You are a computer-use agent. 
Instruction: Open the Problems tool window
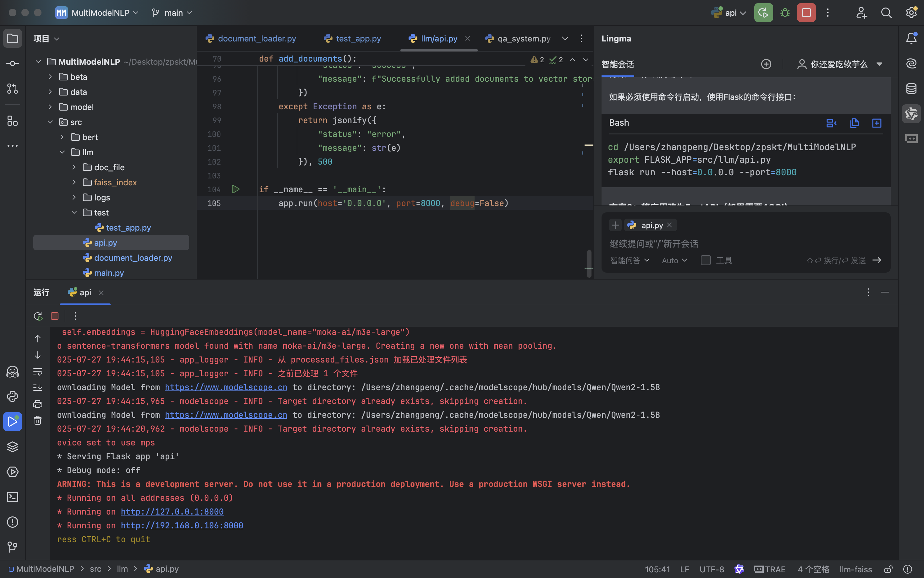pyautogui.click(x=12, y=522)
